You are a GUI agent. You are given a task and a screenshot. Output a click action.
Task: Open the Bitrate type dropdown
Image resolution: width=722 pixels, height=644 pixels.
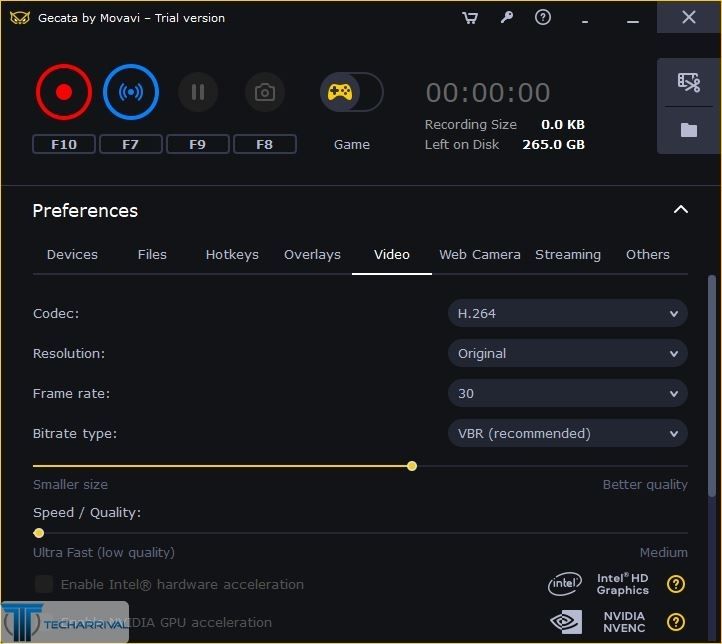[568, 434]
